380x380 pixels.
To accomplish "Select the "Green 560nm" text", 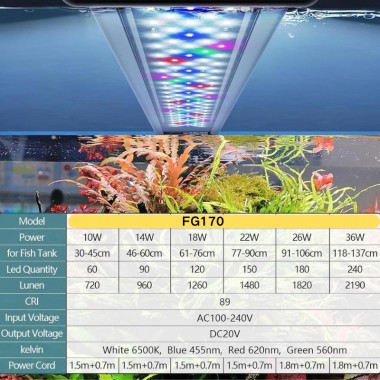I will [x=317, y=350].
